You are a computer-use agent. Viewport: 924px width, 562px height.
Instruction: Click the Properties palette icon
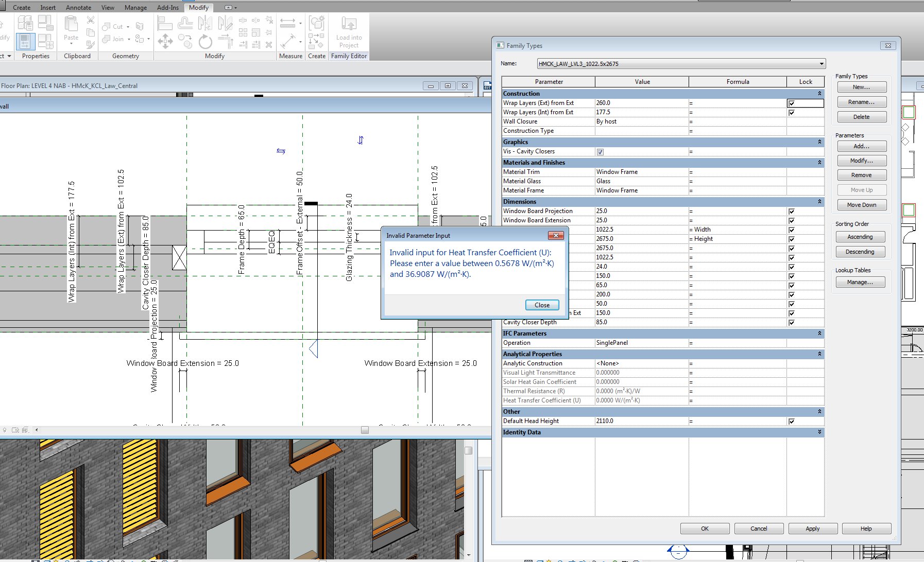coord(25,41)
